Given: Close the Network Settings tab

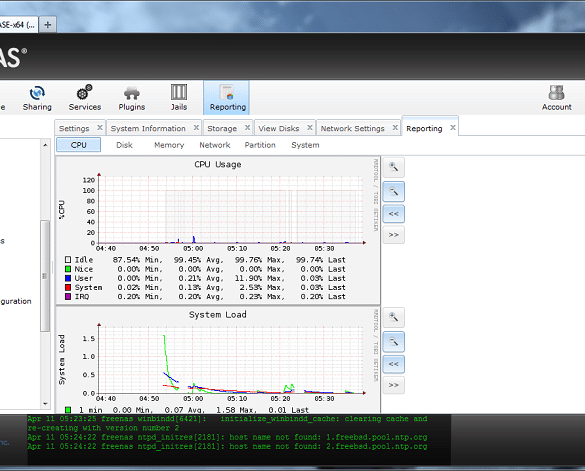Looking at the screenshot, I should click(x=395, y=128).
